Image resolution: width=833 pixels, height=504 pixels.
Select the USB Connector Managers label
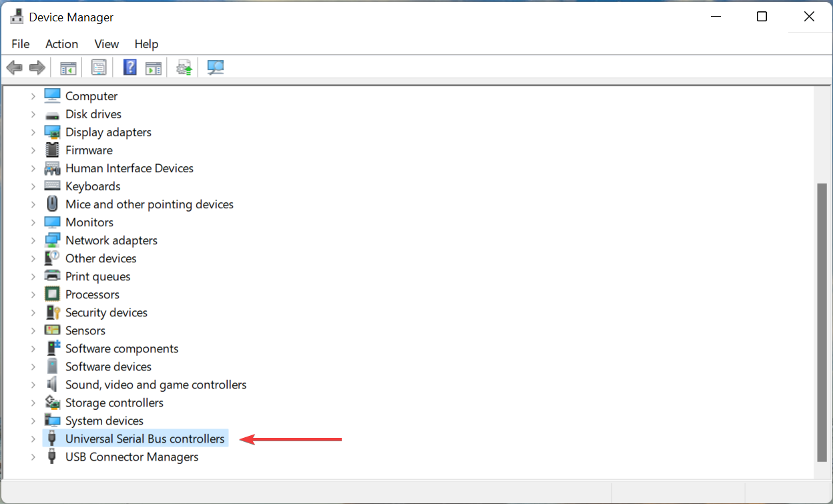point(132,457)
